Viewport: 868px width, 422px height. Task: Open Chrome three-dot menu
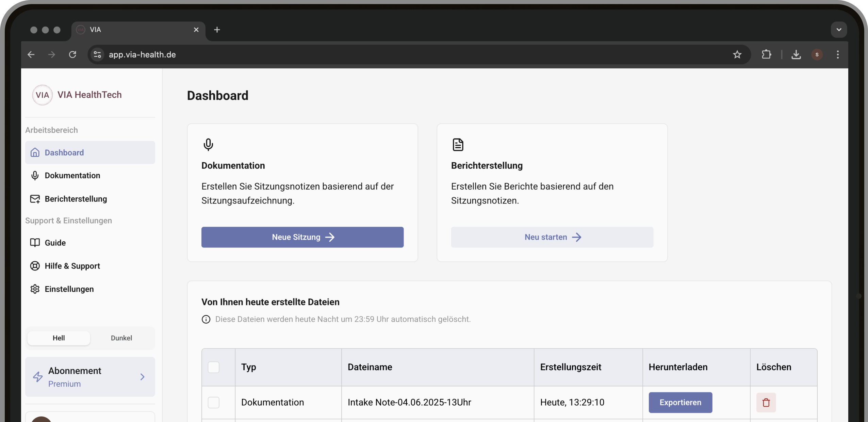[837, 54]
